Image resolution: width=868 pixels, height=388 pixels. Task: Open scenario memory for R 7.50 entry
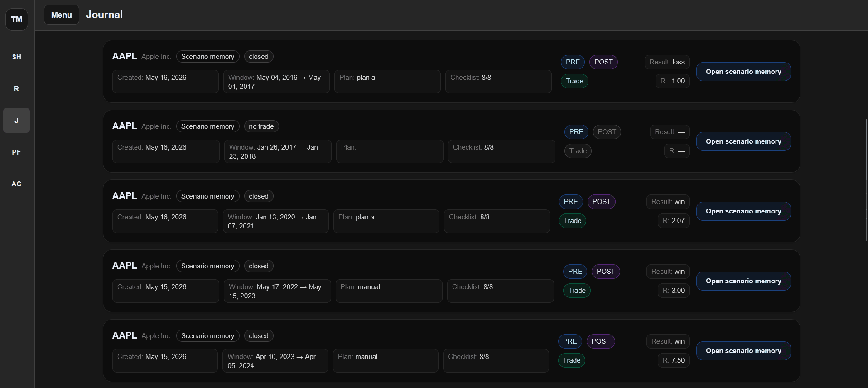click(743, 351)
